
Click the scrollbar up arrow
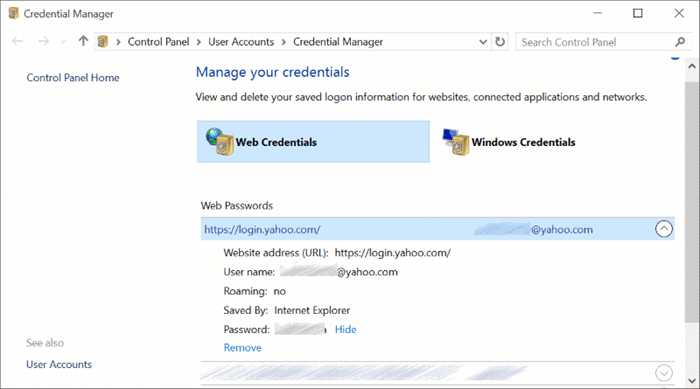click(692, 66)
